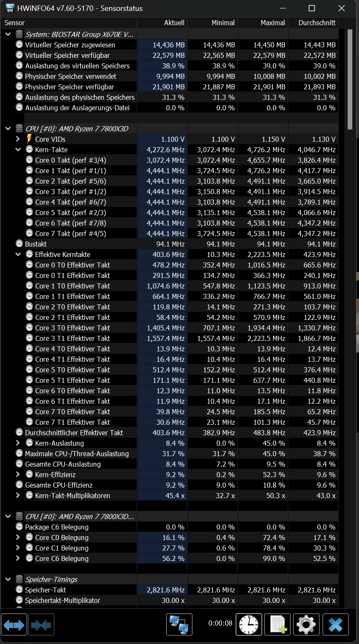359x644 pixels.
Task: Click second CPU [#0]: AMD Ryzen 7 7800X3D... header
Action: point(80,516)
